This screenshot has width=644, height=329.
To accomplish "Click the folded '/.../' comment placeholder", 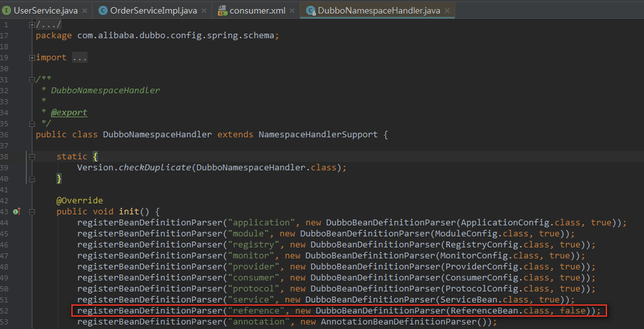I will pos(49,25).
